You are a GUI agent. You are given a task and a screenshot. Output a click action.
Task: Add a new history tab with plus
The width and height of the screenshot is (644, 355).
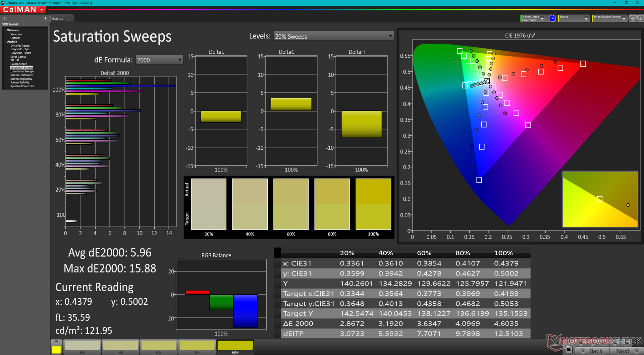(x=69, y=19)
